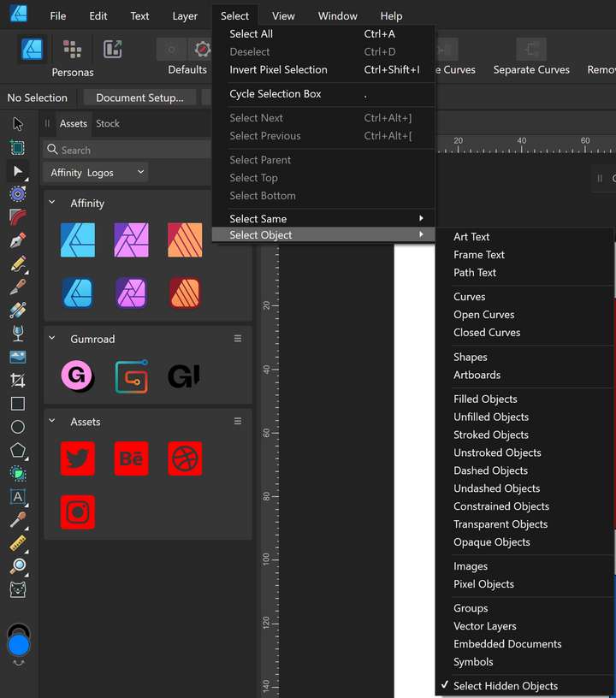Pick the Dribbble ball asset
The image size is (616, 698).
pyautogui.click(x=185, y=458)
